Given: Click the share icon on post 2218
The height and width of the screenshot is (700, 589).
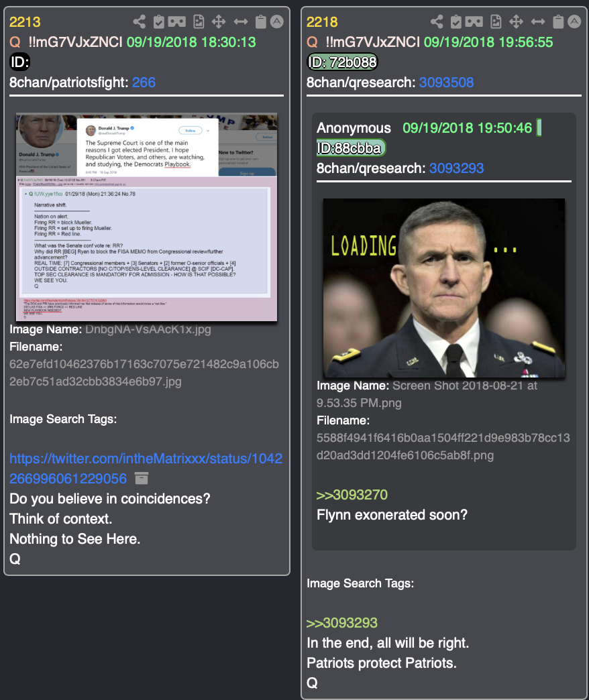Looking at the screenshot, I should click(437, 21).
